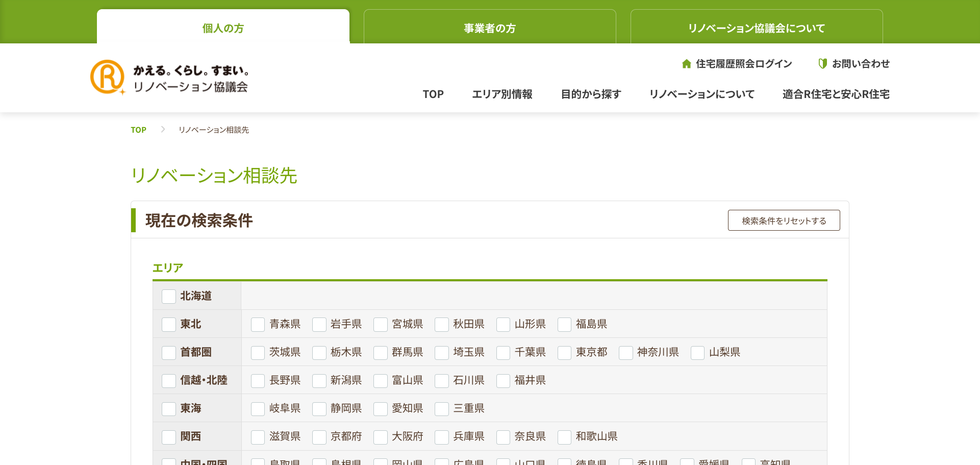This screenshot has height=465, width=980.
Task: Open 目的から探す navigation menu
Action: pos(591,94)
